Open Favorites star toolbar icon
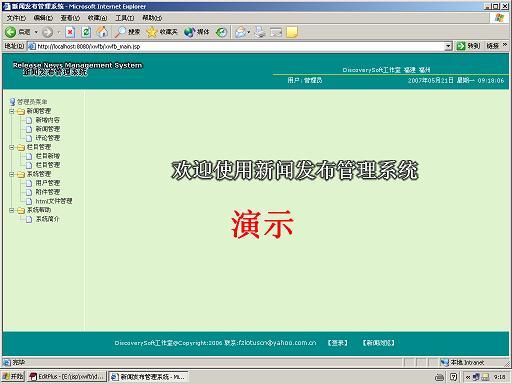The image size is (512, 384). [152, 32]
